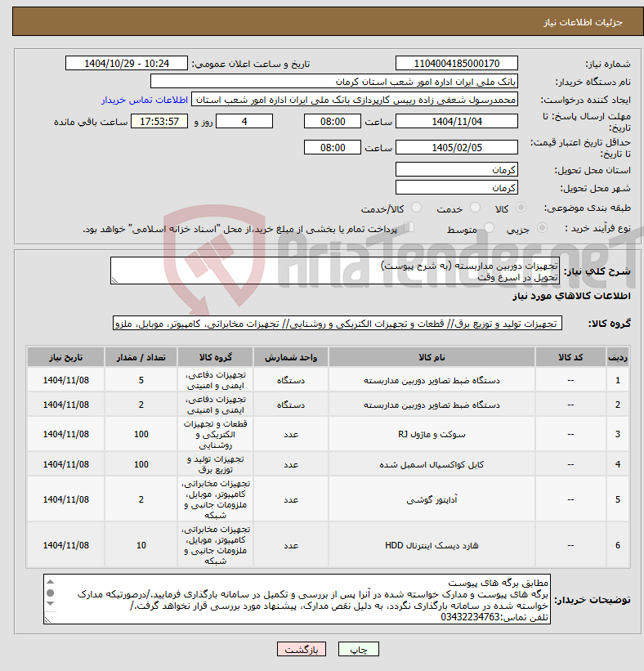Select the کابل کواکسیال اسمبل شده item
The image size is (644, 671).
(x=432, y=464)
